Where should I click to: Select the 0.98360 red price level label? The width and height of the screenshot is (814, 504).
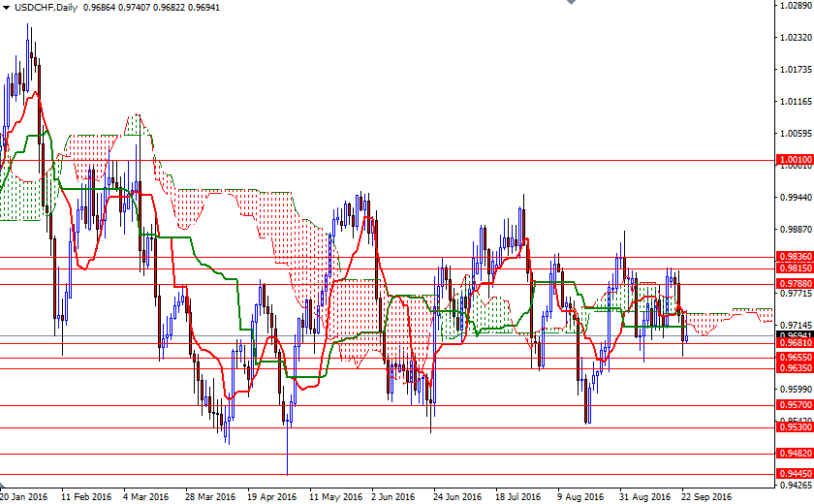click(x=795, y=257)
